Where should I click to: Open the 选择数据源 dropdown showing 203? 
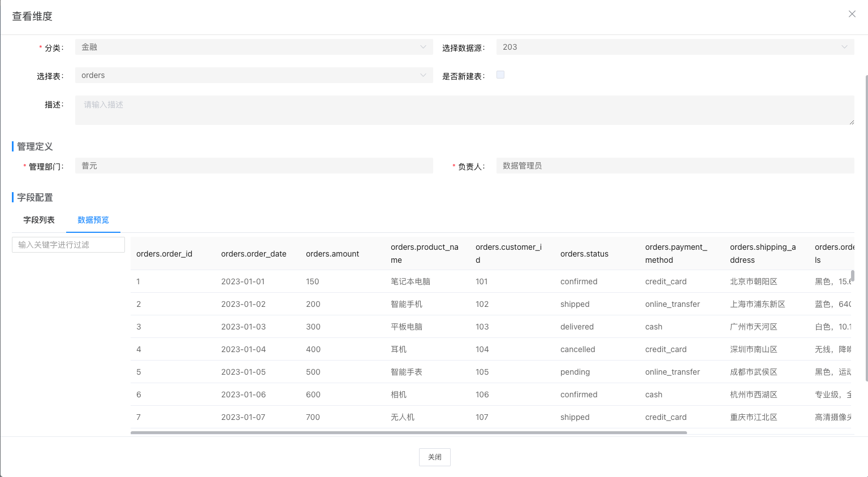coord(673,47)
